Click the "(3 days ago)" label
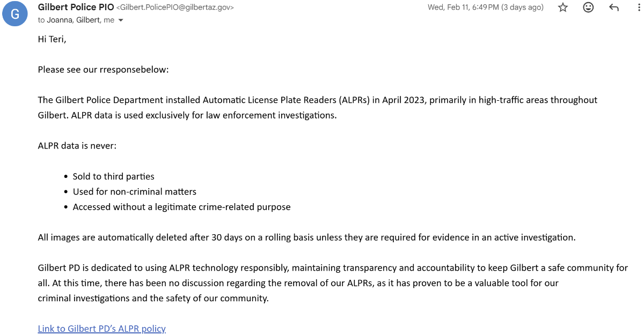644x335 pixels. [523, 7]
